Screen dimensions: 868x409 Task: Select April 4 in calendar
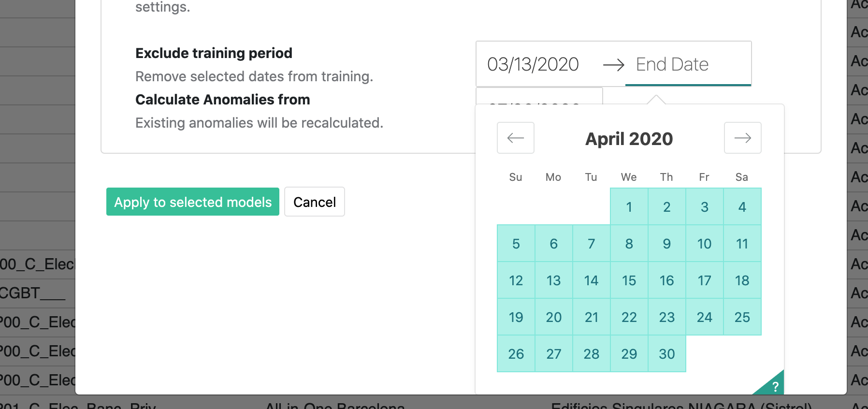[742, 206]
